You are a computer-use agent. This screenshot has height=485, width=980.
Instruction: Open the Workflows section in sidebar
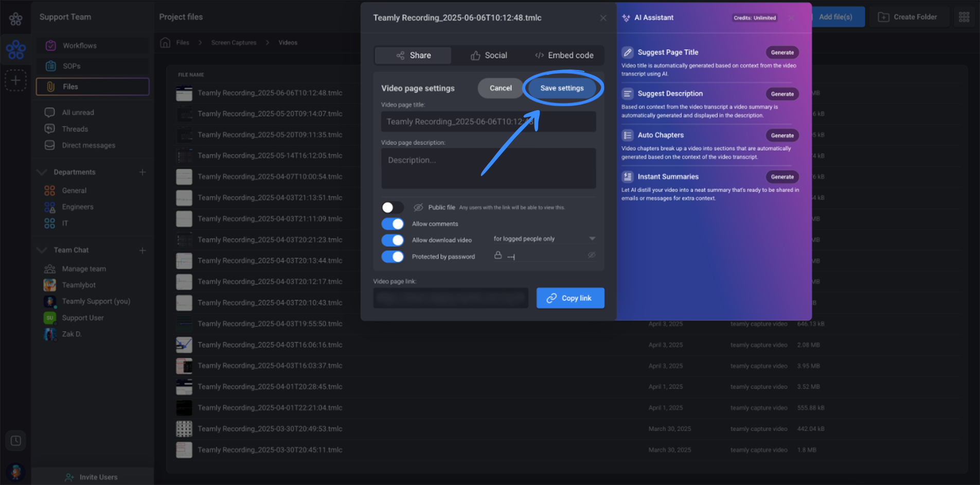click(93, 45)
